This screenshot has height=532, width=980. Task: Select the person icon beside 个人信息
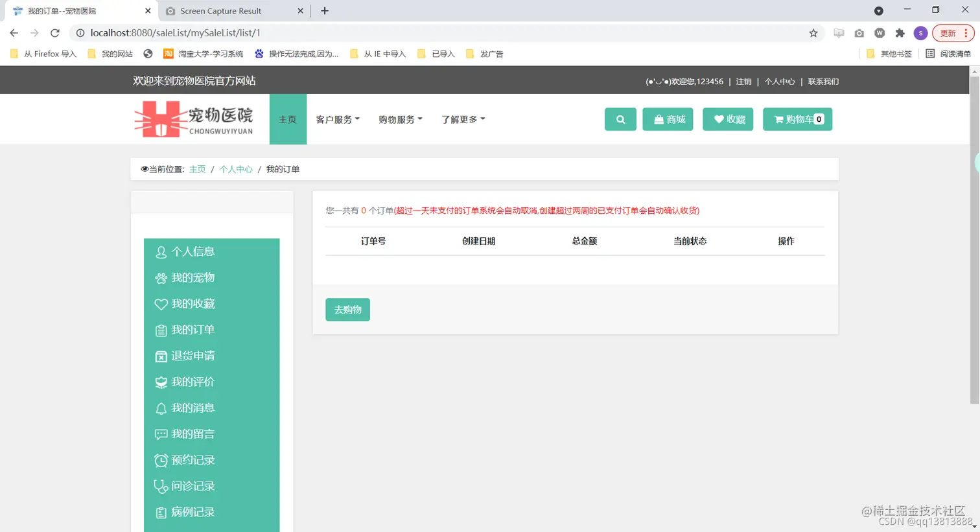click(x=161, y=252)
